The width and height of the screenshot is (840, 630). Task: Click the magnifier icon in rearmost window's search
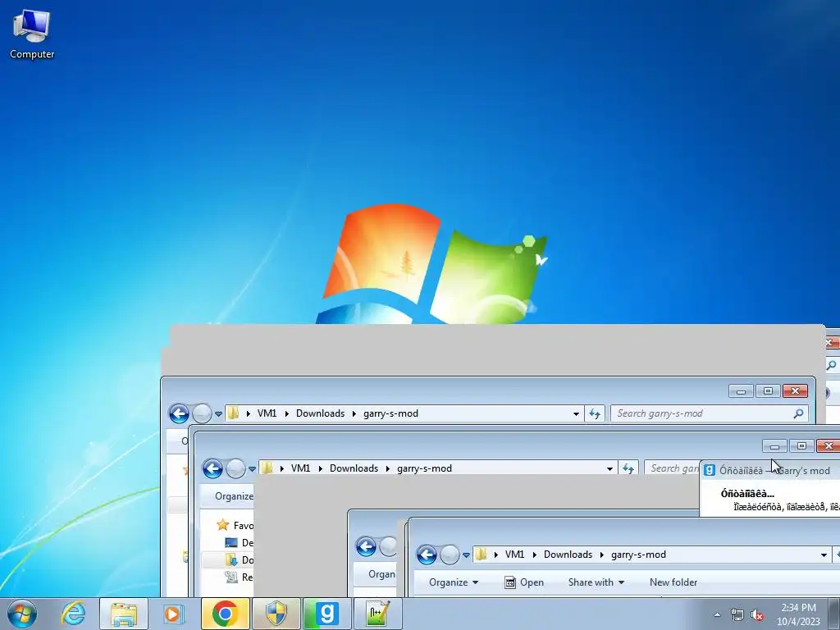(798, 413)
